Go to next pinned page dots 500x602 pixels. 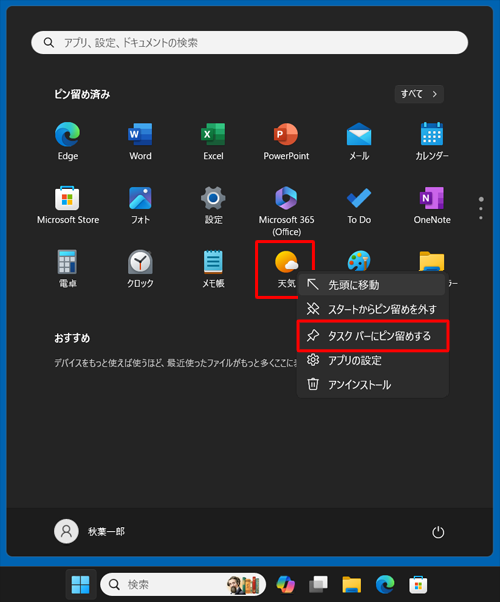click(481, 209)
